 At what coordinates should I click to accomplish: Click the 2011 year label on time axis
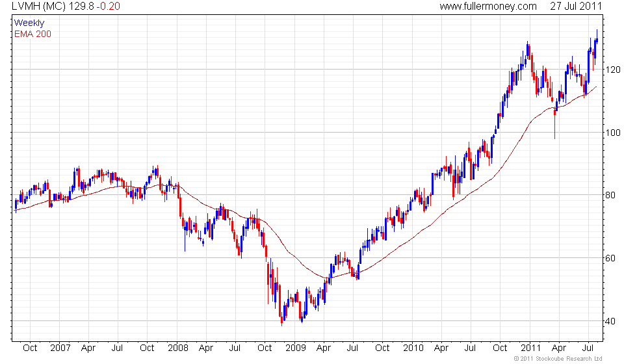point(531,348)
